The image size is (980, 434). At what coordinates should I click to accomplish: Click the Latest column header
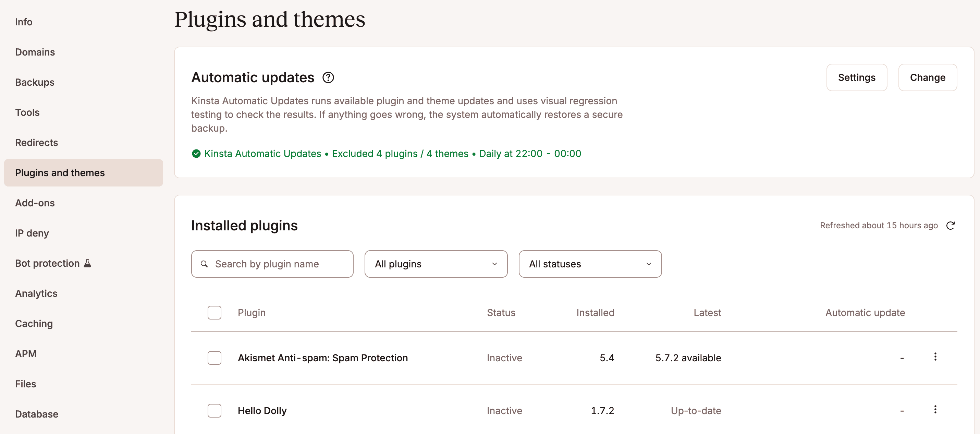pyautogui.click(x=707, y=313)
